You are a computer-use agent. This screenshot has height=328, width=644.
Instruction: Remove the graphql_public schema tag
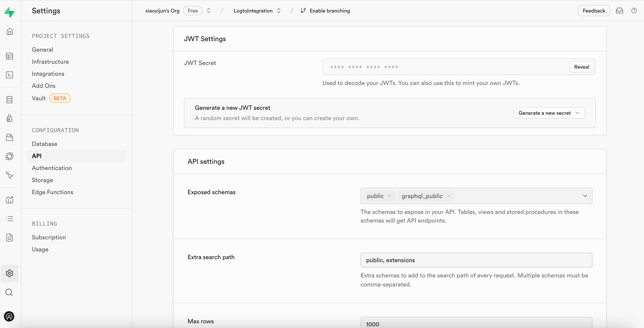448,196
